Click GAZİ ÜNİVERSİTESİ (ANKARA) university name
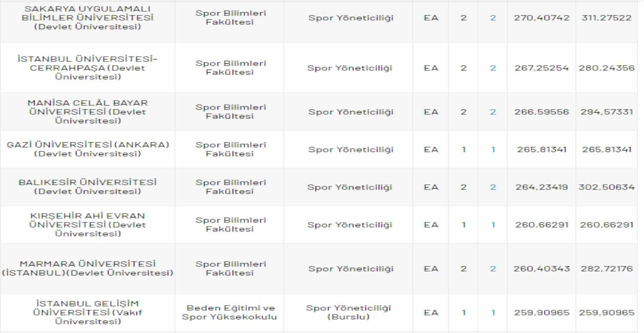The image size is (644, 333). tap(87, 150)
